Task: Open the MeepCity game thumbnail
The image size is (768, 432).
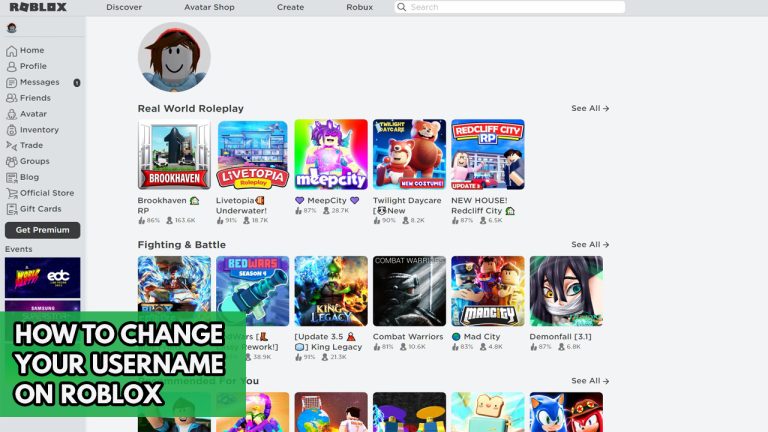Action: 331,154
